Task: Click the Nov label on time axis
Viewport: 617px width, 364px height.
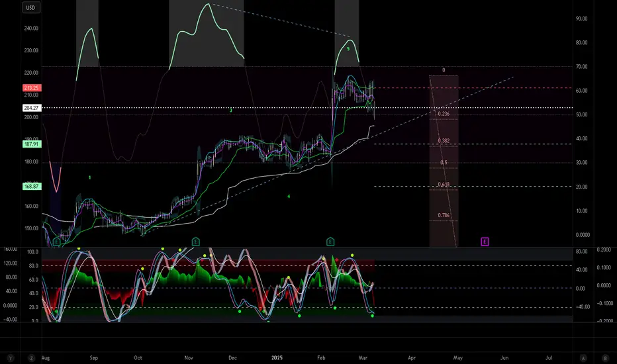Action: click(189, 358)
